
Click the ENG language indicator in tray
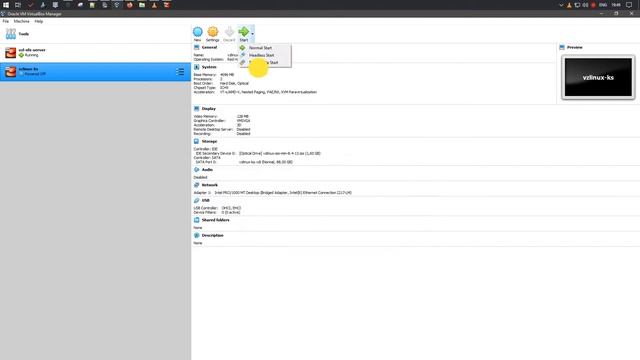tap(603, 5)
